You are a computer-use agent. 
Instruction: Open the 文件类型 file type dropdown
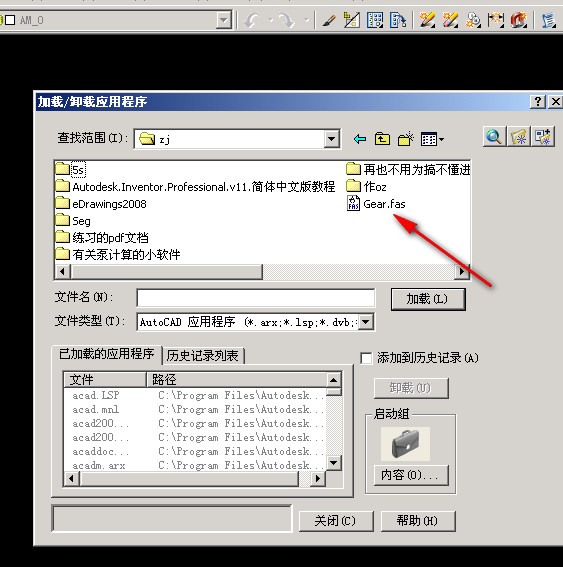(366, 321)
